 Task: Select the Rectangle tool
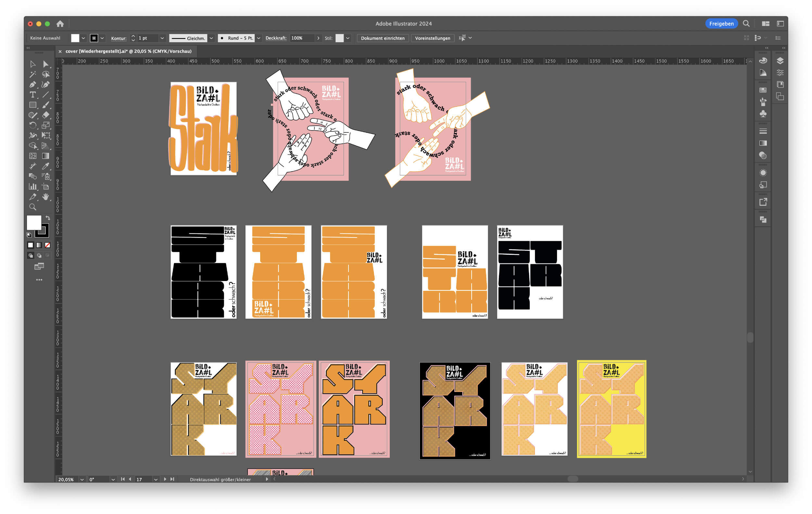(33, 105)
